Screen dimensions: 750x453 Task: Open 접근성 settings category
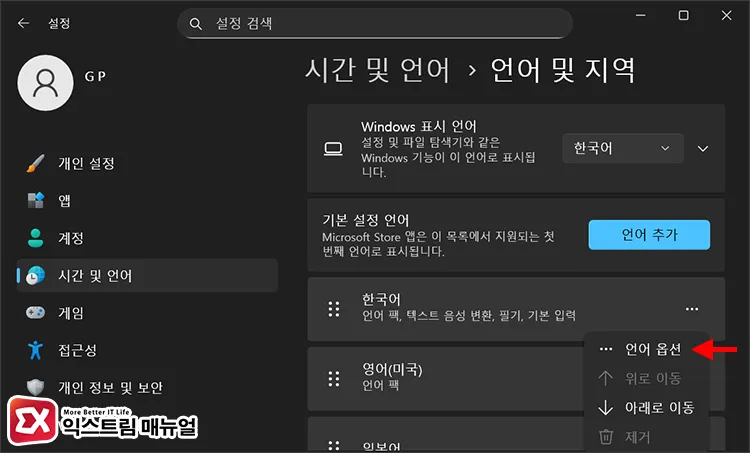pos(147,350)
